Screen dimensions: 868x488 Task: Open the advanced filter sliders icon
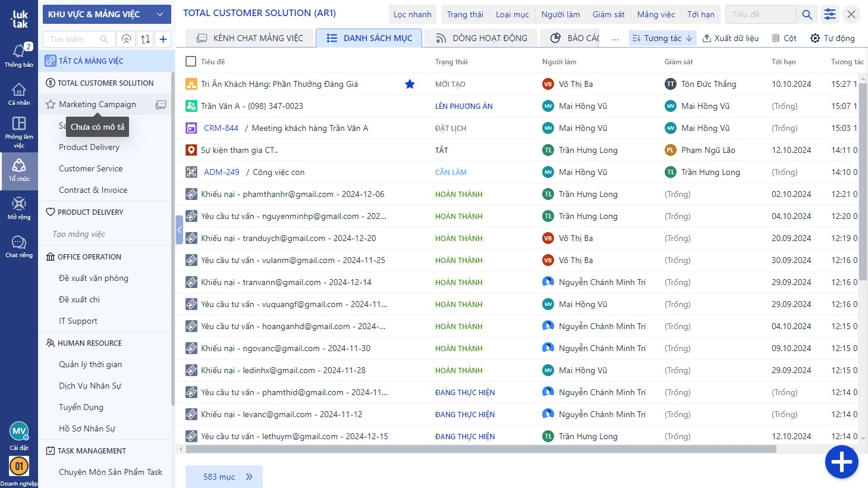pyautogui.click(x=829, y=14)
